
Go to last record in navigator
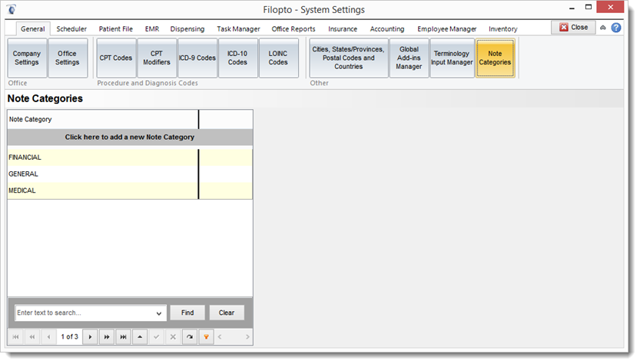point(123,337)
